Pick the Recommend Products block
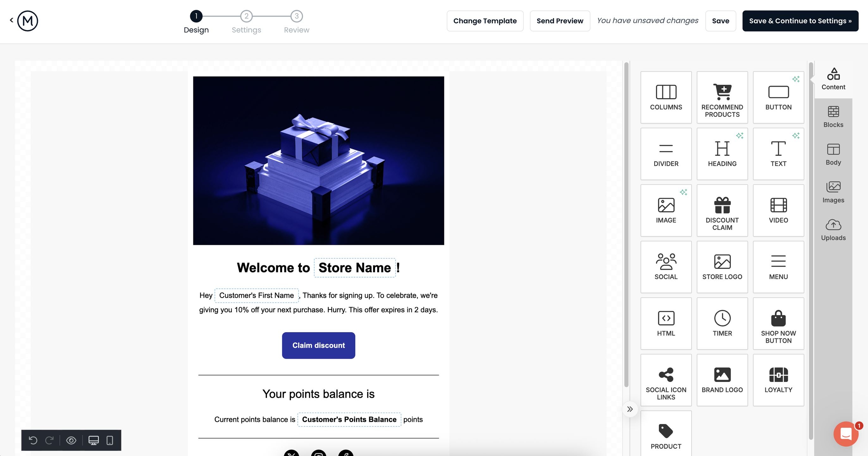868x456 pixels. tap(722, 97)
